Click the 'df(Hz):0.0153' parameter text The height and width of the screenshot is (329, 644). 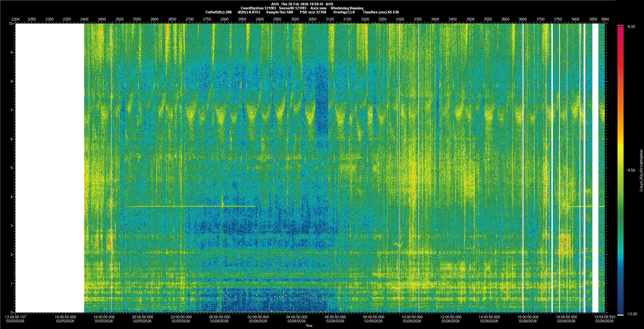pyautogui.click(x=249, y=12)
